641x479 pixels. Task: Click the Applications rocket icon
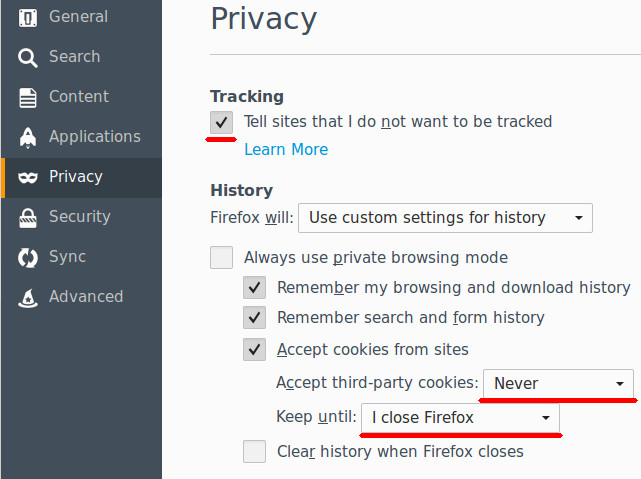(28, 138)
